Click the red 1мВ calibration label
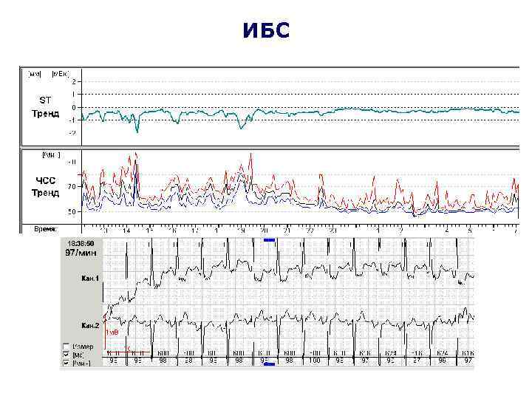 pos(112,332)
